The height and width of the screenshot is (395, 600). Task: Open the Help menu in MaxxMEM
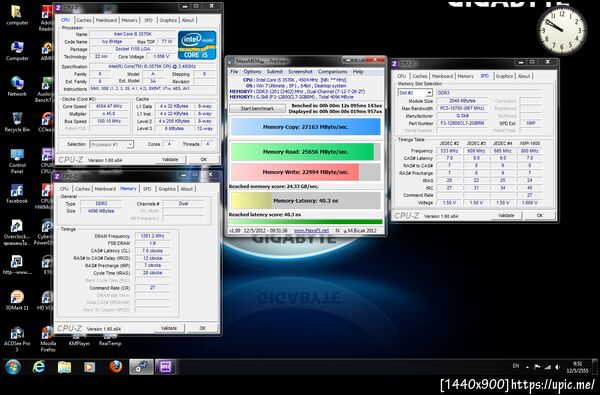(x=358, y=72)
